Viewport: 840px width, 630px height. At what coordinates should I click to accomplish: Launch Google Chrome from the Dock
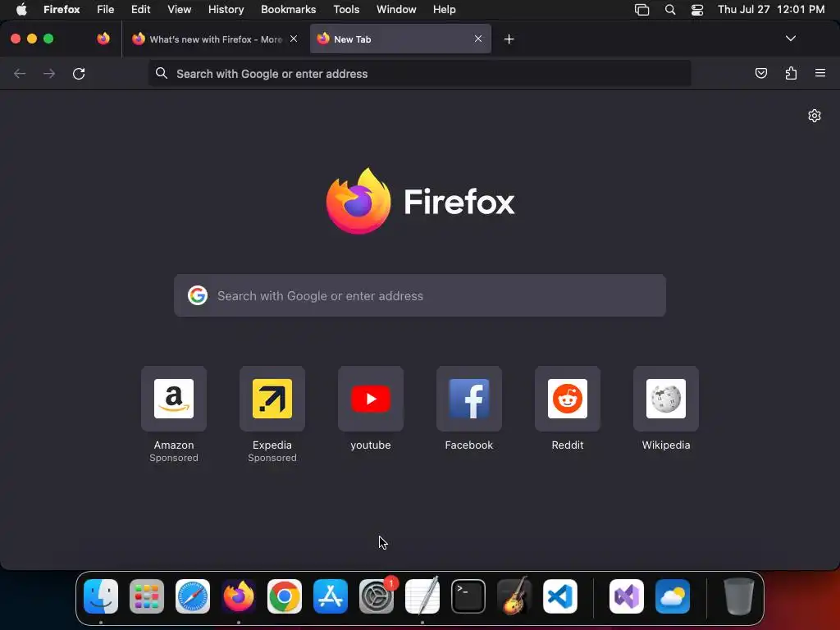pos(285,596)
